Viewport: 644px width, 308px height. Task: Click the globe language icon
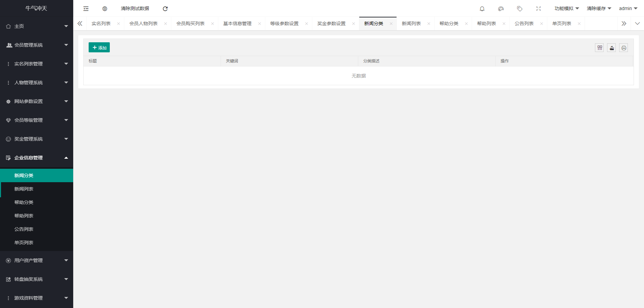pyautogui.click(x=105, y=8)
